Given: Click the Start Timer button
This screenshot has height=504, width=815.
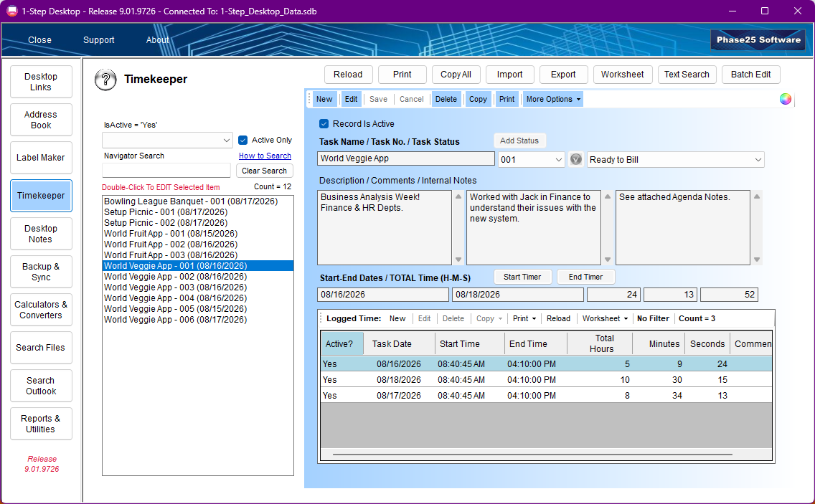Looking at the screenshot, I should coord(522,277).
